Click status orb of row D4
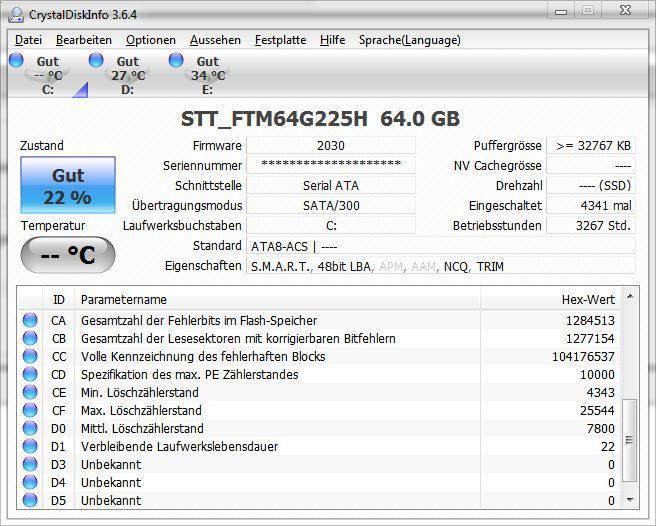 (x=30, y=482)
